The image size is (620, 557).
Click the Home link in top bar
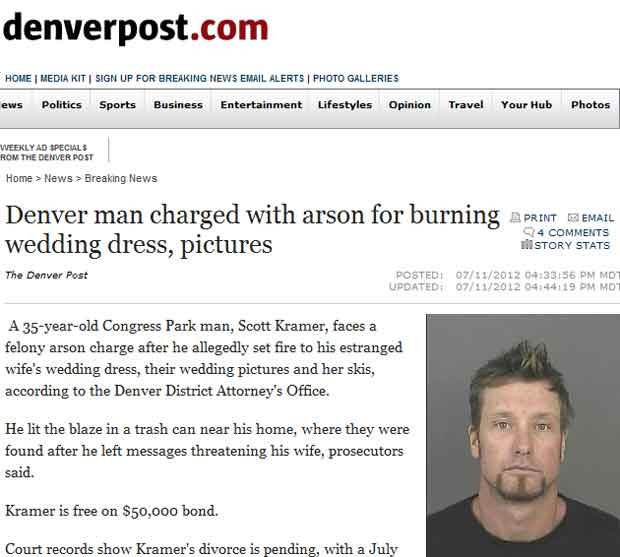tap(18, 78)
